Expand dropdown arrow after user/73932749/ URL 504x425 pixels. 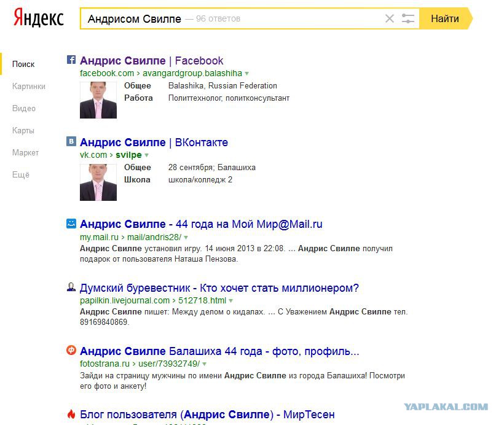pos(205,364)
